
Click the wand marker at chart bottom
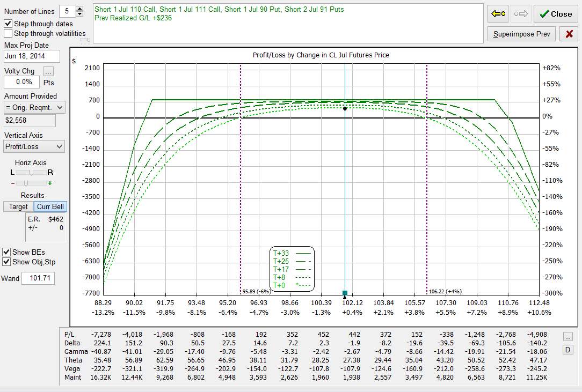tap(345, 294)
